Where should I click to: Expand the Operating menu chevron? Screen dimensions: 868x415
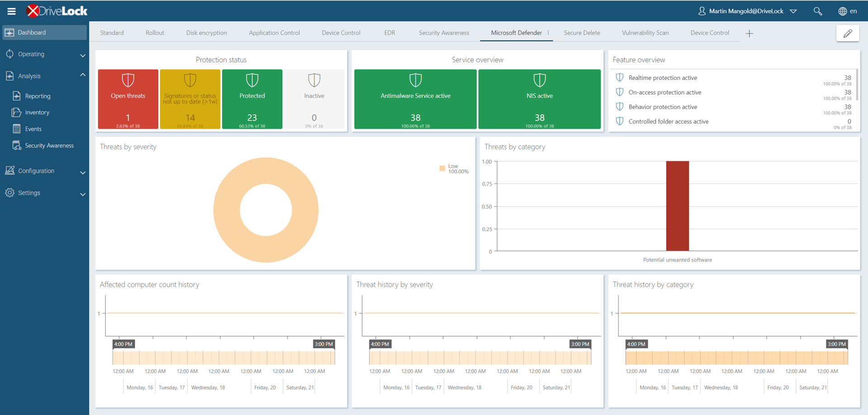83,56
